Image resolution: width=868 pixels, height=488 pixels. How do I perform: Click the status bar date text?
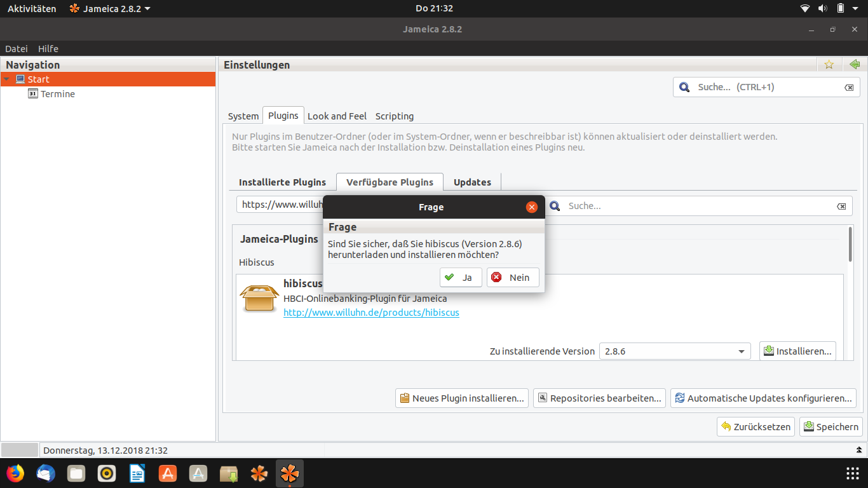tap(105, 451)
